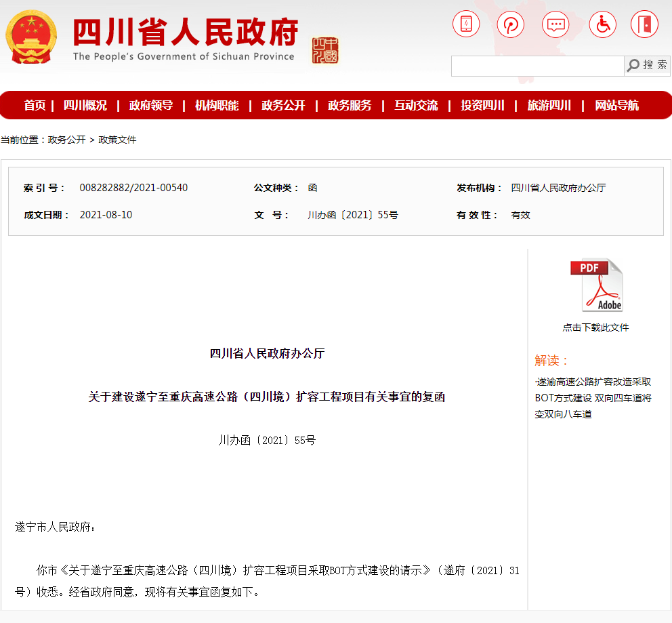This screenshot has height=623, width=672.
Task: Click the red circular P-shaped icon
Action: click(x=511, y=24)
